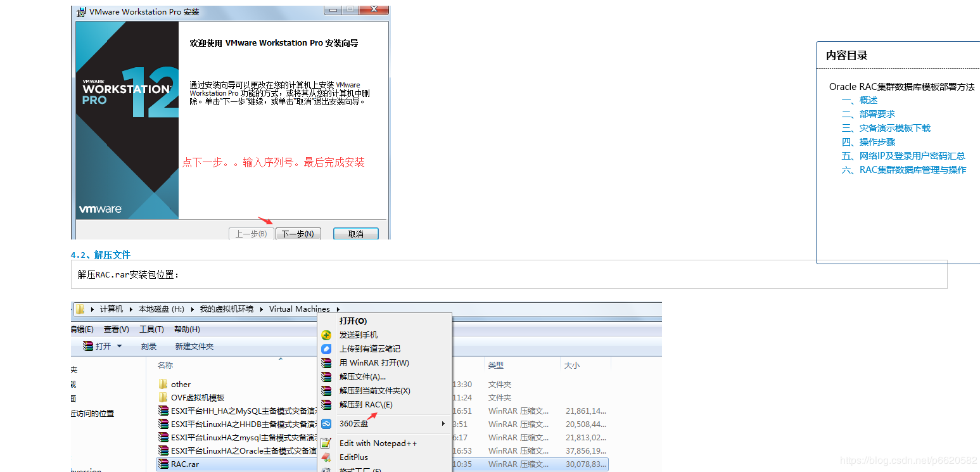Select the other folder name
The height and width of the screenshot is (472, 980).
point(181,385)
